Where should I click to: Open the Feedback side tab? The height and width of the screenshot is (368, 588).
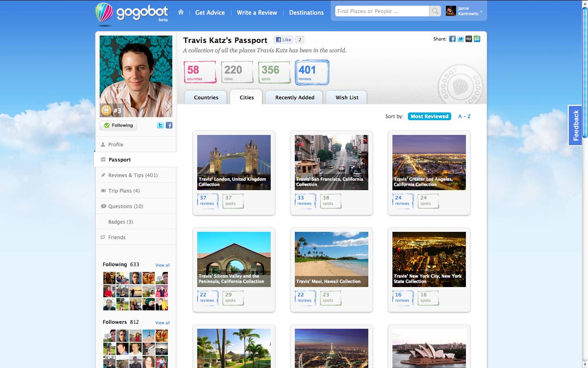(575, 125)
